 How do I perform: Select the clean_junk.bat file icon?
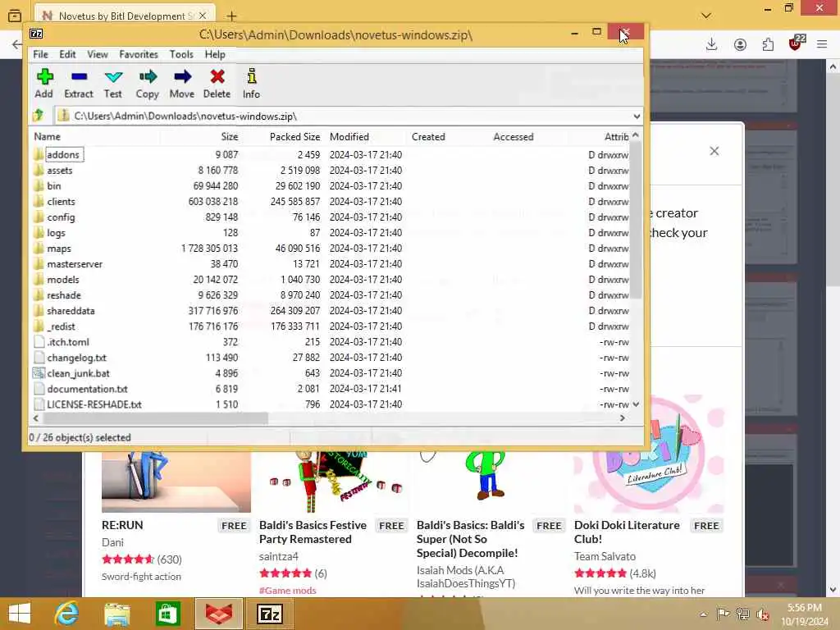(x=39, y=373)
